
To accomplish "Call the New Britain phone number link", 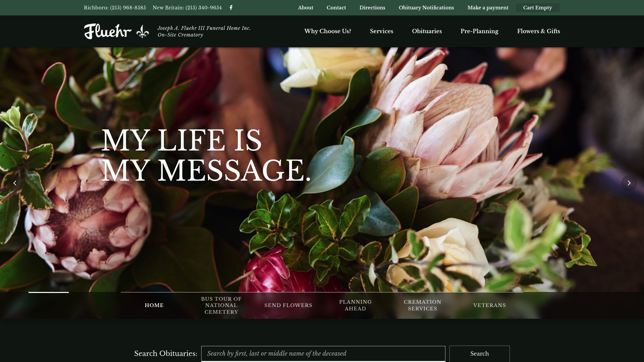I will [x=187, y=7].
